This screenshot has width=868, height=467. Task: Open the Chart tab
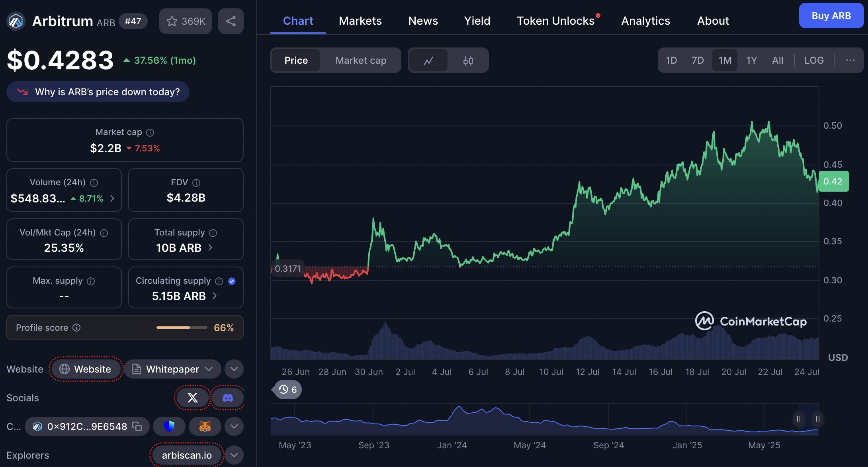pos(298,21)
